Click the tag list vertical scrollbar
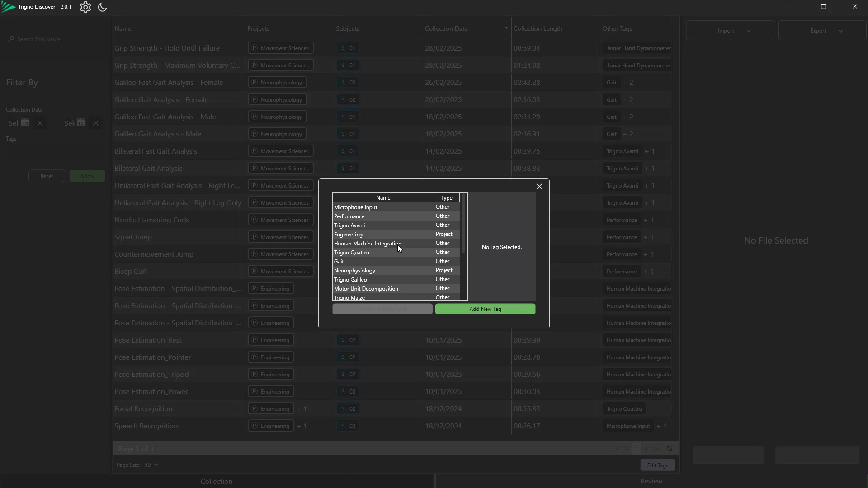The height and width of the screenshot is (488, 868). pyautogui.click(x=463, y=224)
